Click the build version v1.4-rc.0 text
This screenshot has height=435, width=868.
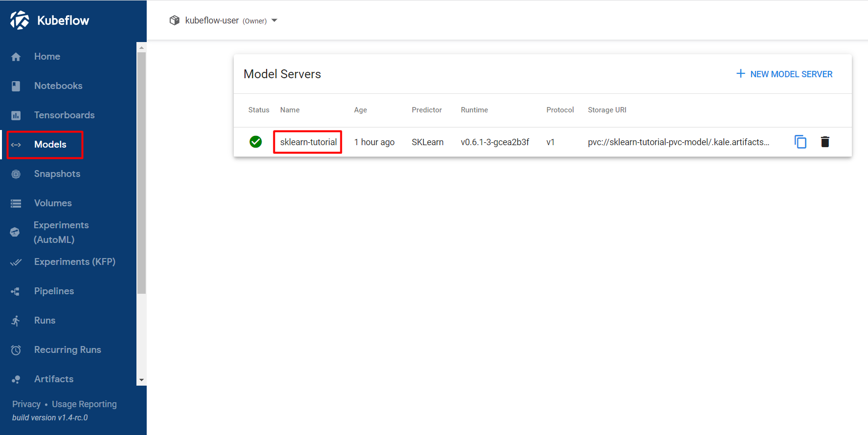click(50, 417)
